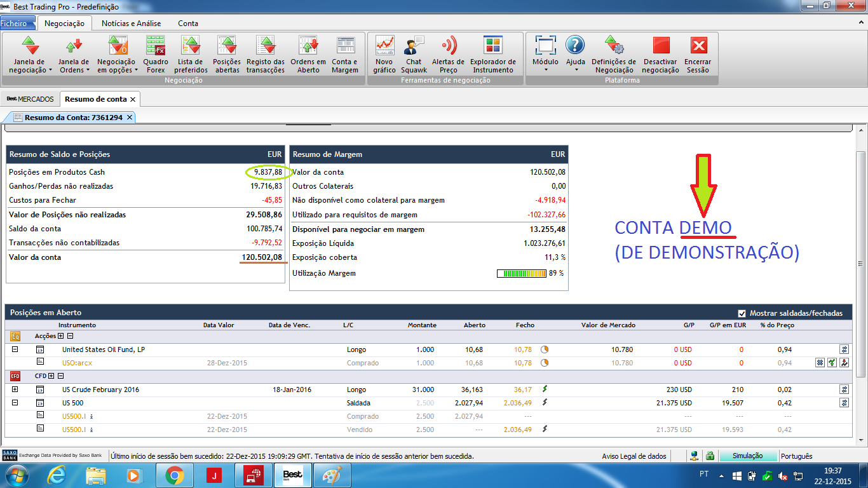
Task: Open Explorador de Instrumento
Action: tap(493, 55)
